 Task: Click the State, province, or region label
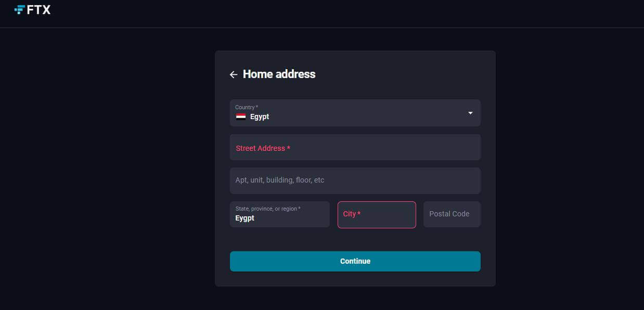(268, 209)
